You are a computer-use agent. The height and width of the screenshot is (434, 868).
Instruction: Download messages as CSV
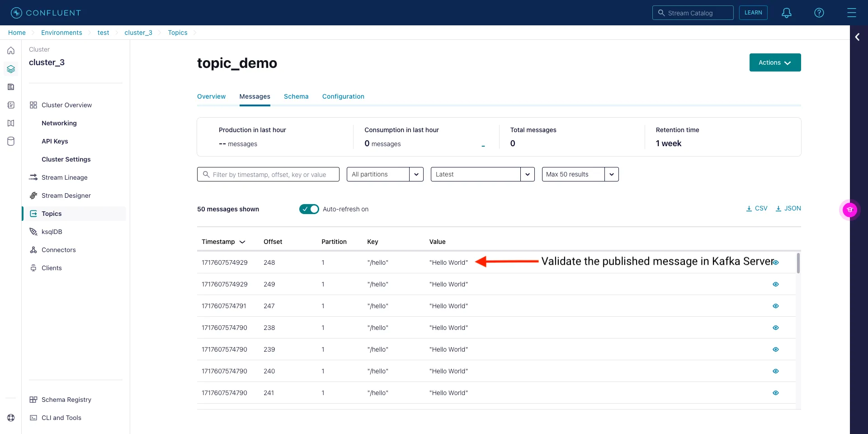756,208
